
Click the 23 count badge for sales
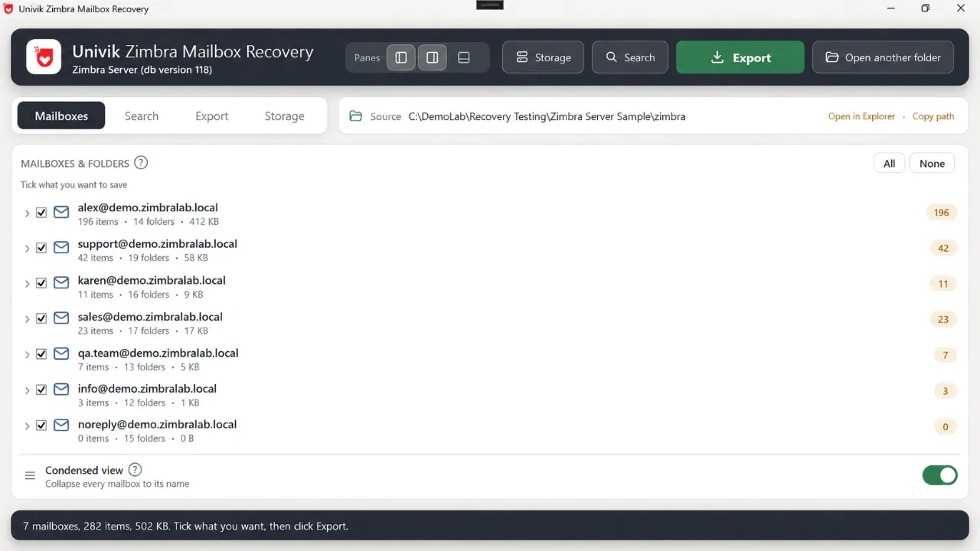(x=943, y=319)
